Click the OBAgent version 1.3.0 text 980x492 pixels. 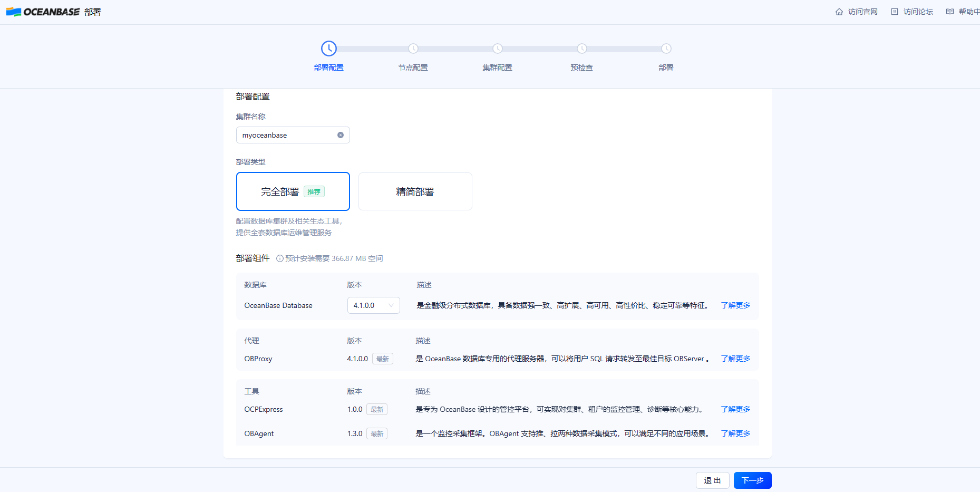[x=355, y=433]
